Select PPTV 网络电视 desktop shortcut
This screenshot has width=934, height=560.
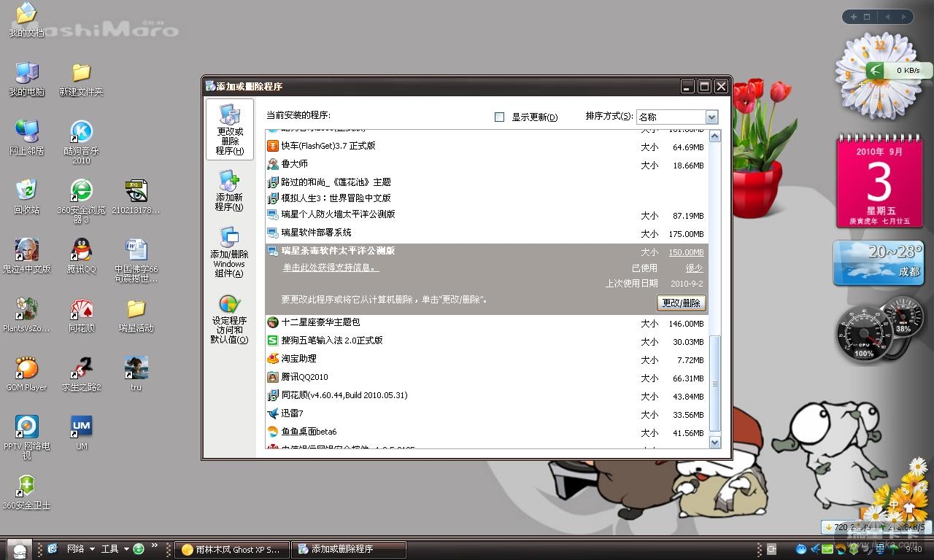[26, 437]
